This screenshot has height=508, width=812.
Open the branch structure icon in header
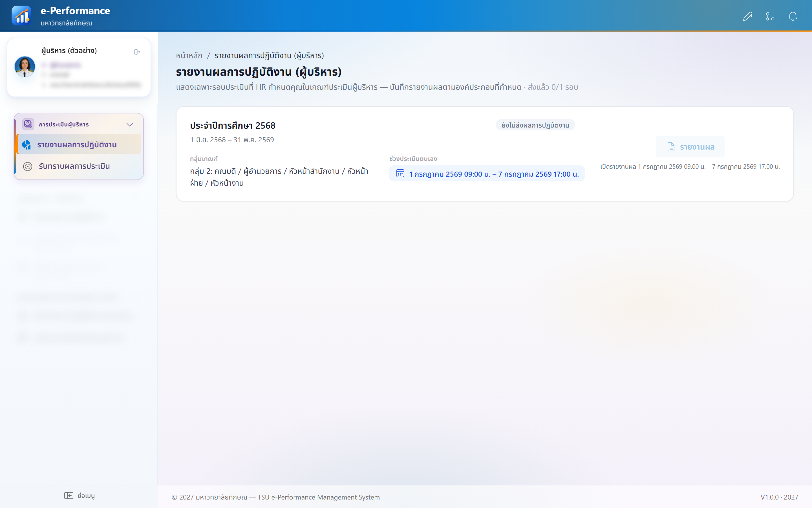click(770, 16)
